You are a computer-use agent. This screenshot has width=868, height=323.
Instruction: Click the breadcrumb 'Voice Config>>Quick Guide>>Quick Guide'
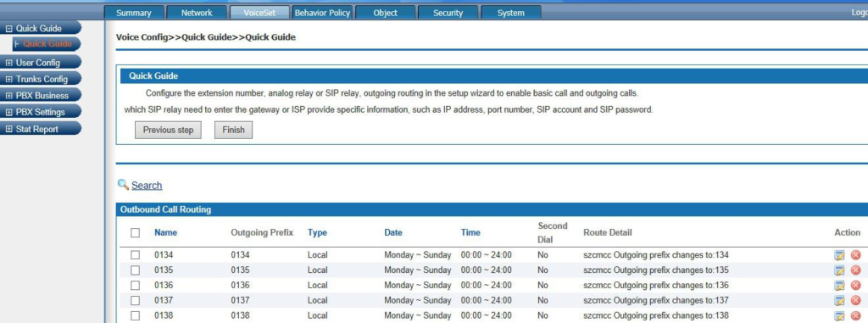[206, 37]
